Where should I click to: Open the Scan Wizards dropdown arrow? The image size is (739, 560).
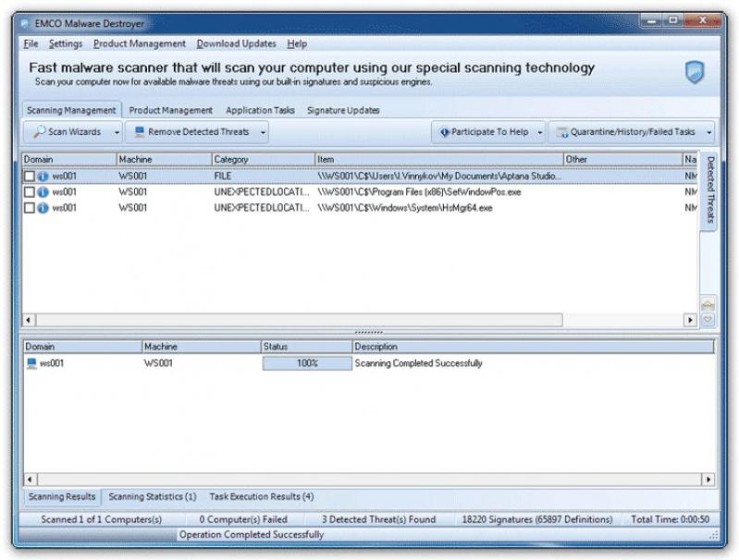click(x=117, y=132)
